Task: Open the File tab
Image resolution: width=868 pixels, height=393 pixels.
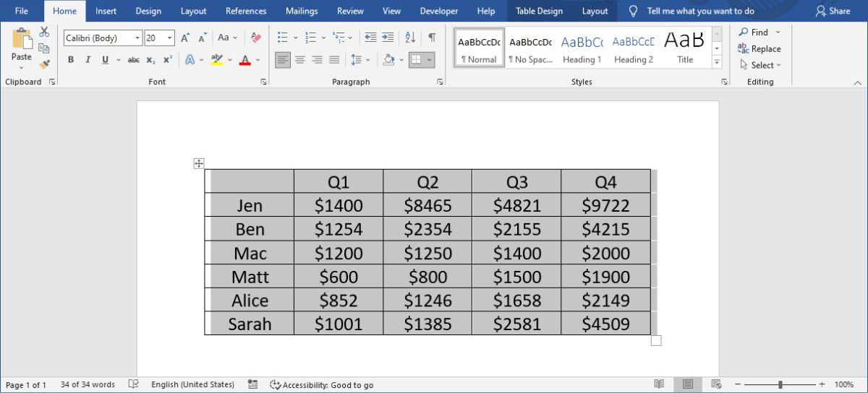Action: tap(22, 11)
